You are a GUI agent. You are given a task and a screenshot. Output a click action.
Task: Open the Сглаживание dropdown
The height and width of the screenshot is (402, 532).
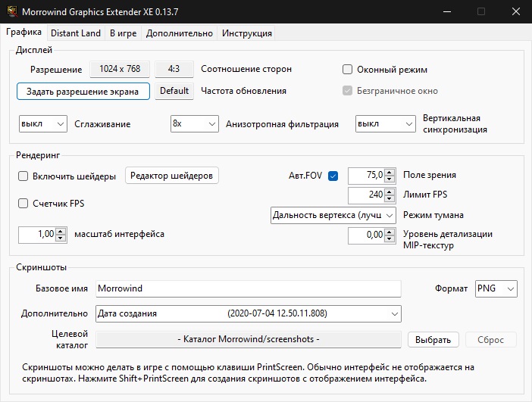(x=43, y=123)
